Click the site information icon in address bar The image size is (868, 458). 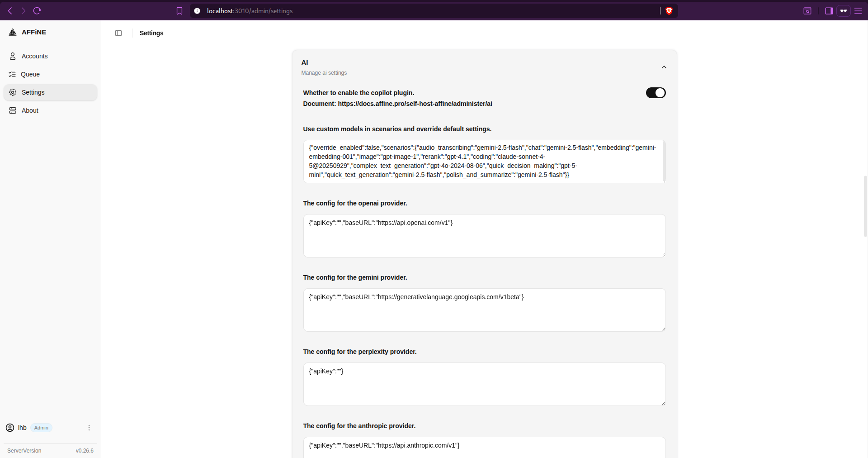pyautogui.click(x=197, y=11)
